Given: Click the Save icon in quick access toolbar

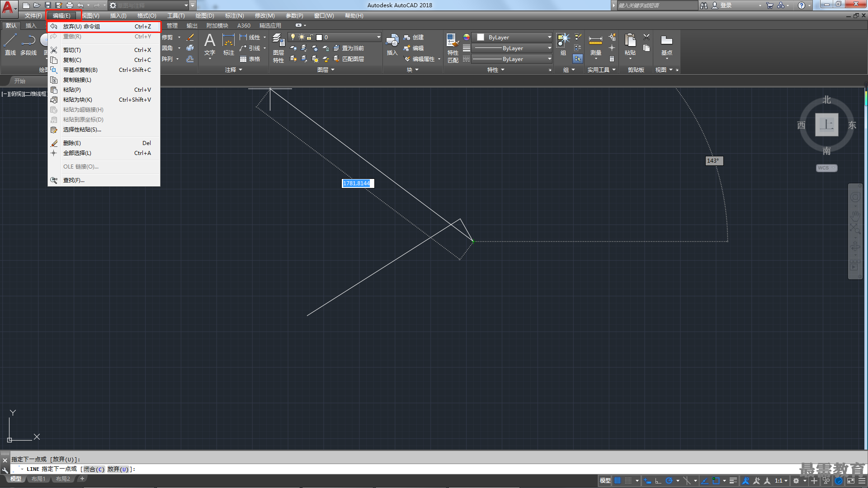Looking at the screenshot, I should [x=48, y=5].
